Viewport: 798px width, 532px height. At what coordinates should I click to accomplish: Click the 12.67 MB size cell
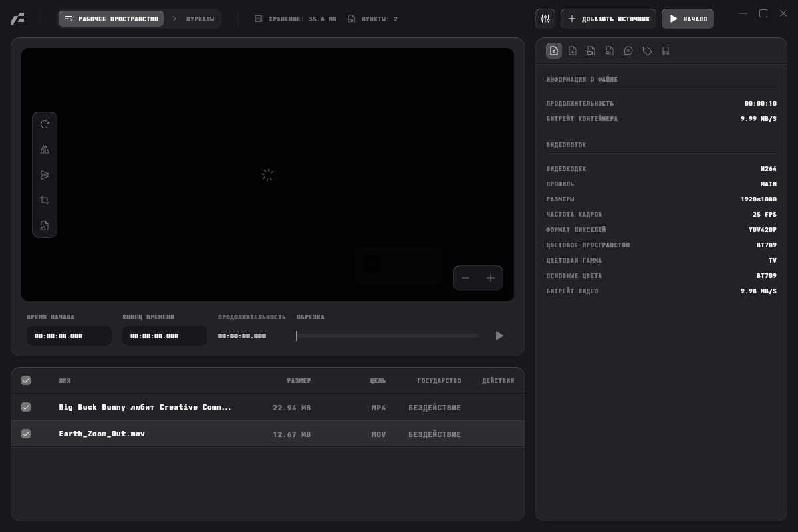click(x=291, y=434)
